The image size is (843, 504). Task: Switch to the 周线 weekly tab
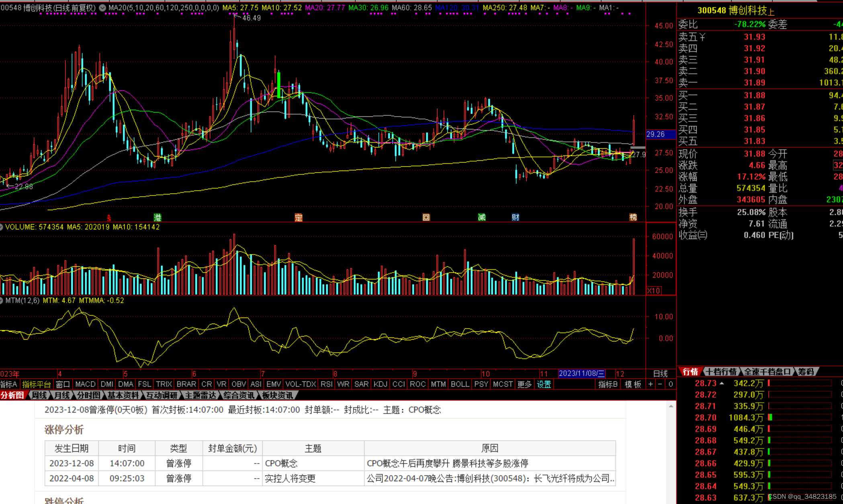39,395
